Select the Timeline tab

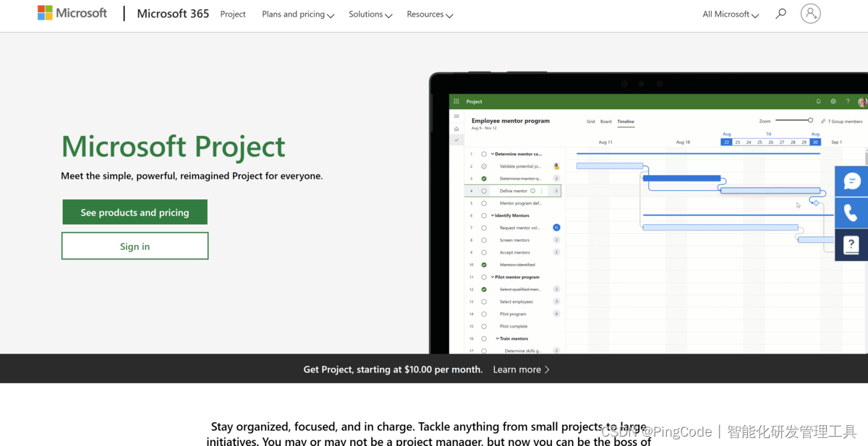[x=626, y=121]
